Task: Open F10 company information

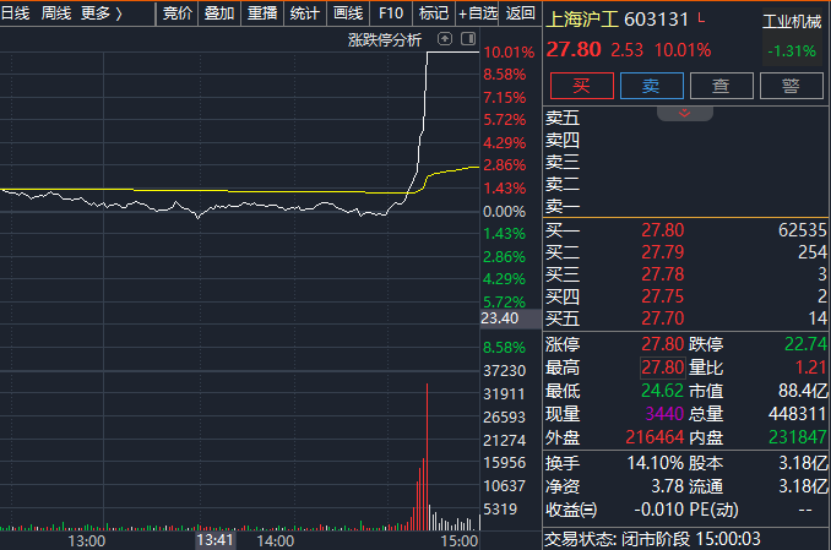Action: click(x=391, y=13)
